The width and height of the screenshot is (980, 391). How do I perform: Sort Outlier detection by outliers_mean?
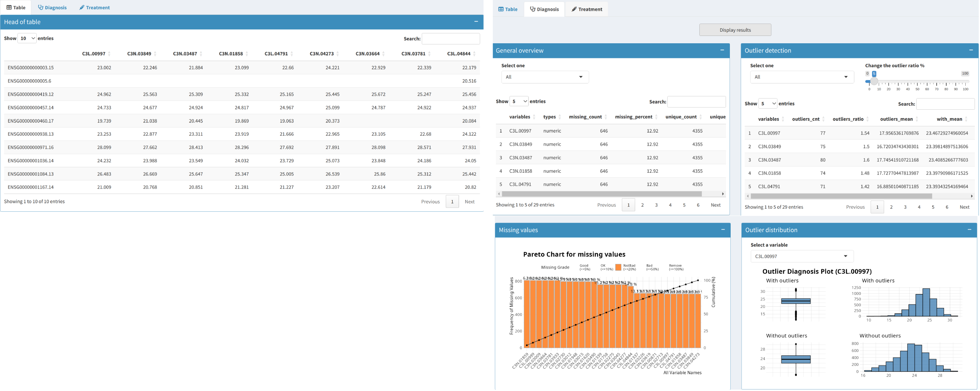coord(899,119)
